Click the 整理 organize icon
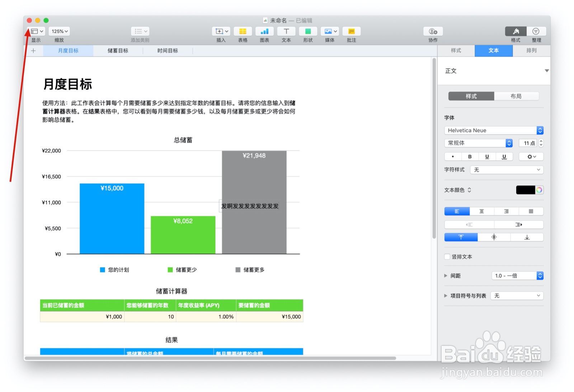Viewport: 574px width, 392px height. click(536, 32)
